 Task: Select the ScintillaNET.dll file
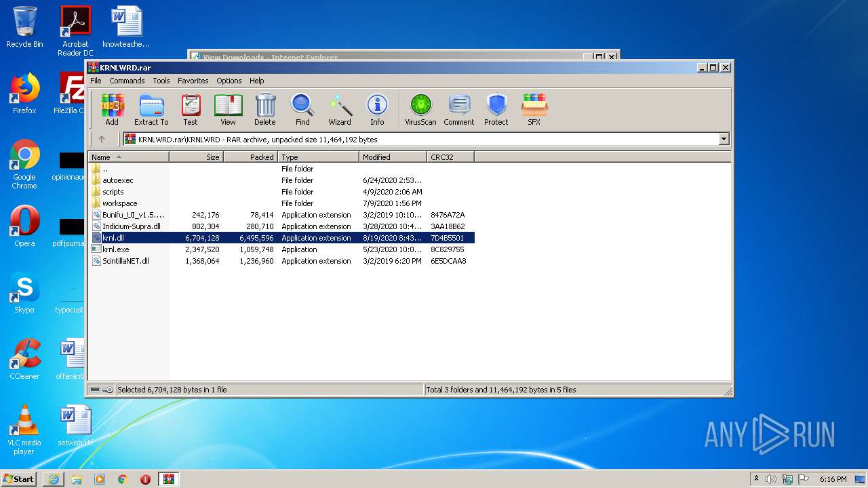(x=281, y=261)
